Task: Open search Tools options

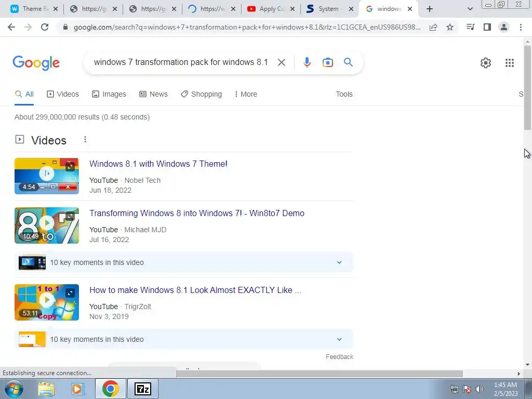Action: [344, 94]
